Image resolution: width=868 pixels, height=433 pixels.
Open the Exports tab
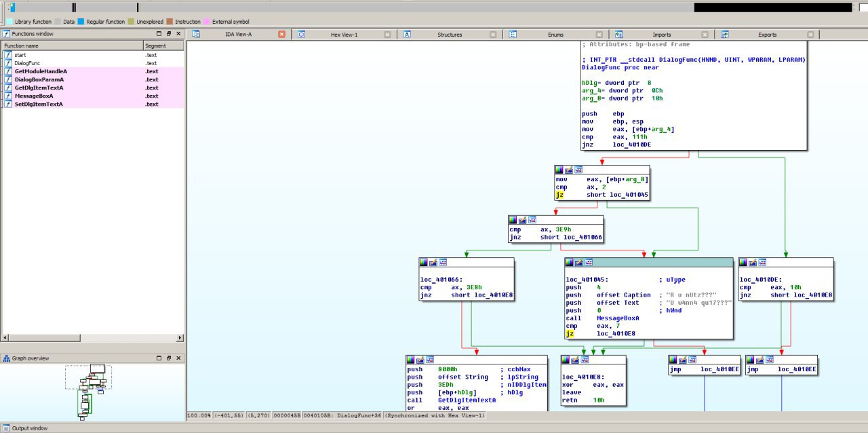[767, 35]
